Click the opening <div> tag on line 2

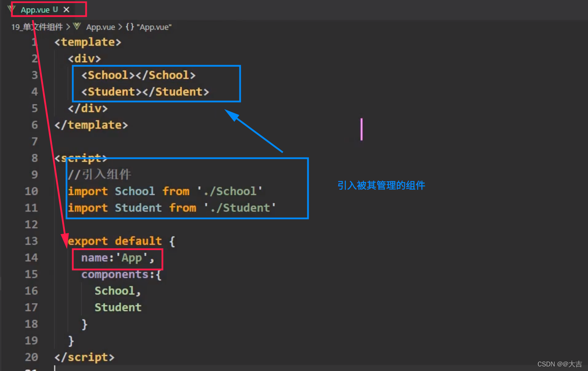pyautogui.click(x=84, y=58)
